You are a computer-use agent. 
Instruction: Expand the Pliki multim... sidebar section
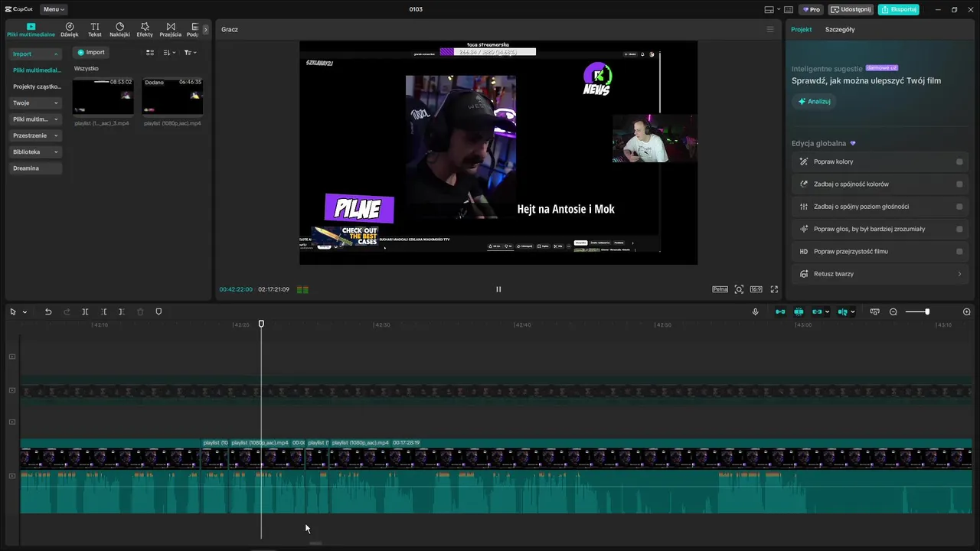pyautogui.click(x=35, y=119)
